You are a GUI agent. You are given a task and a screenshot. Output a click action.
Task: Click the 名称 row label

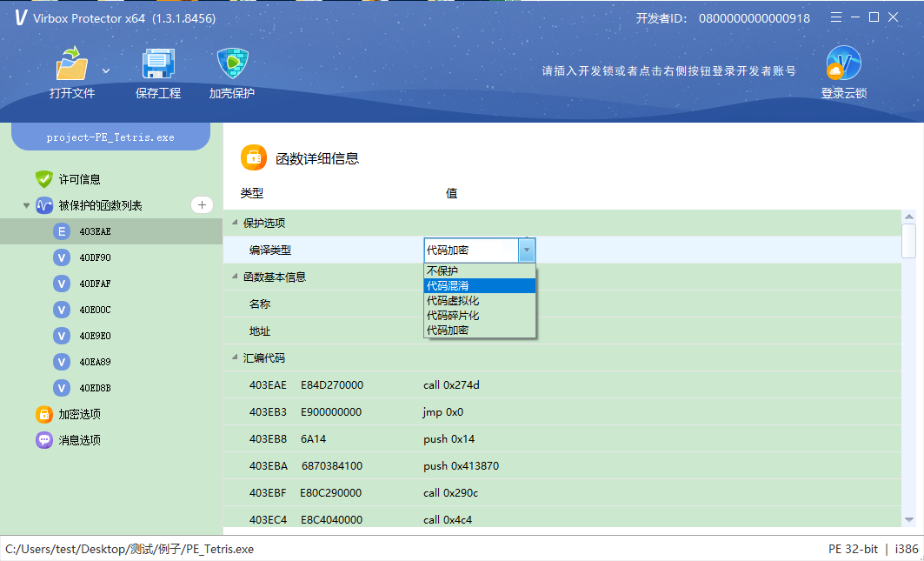coord(260,304)
